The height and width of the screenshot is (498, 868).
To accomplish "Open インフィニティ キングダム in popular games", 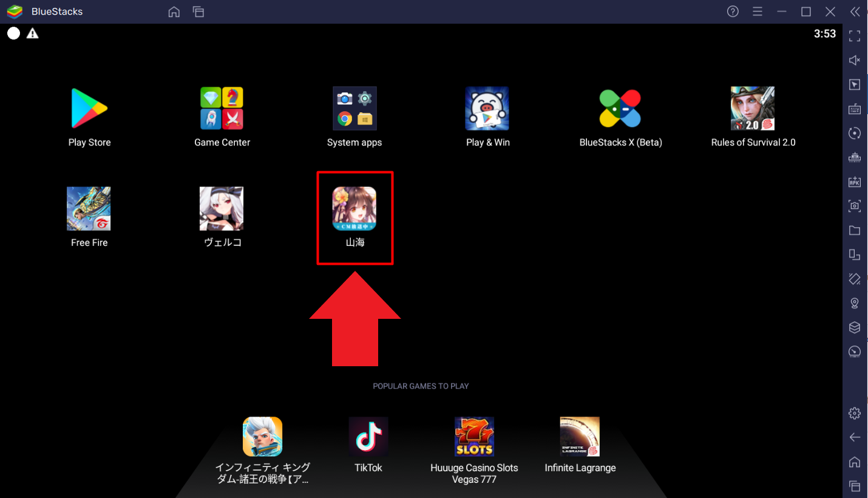I will pyautogui.click(x=263, y=436).
